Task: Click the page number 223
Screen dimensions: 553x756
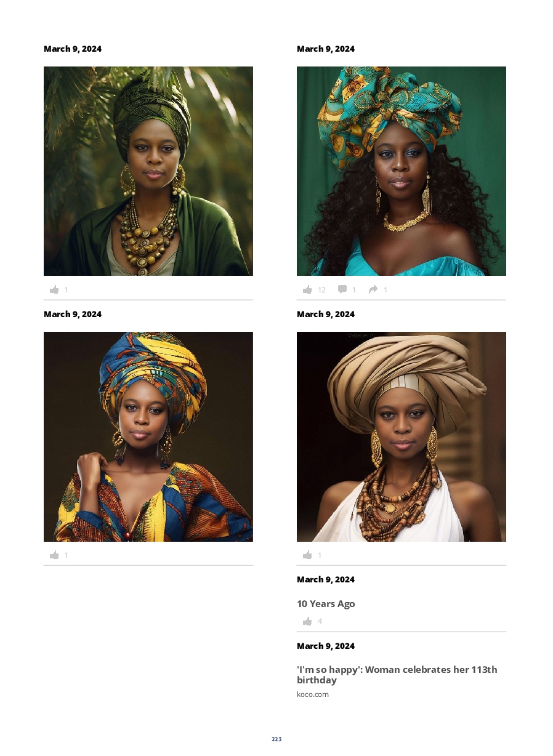Action: coord(276,739)
